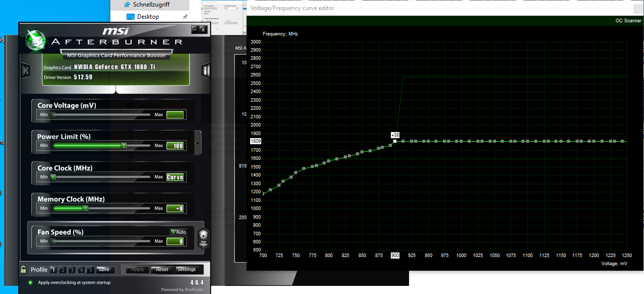Screen dimensions: 644x294
Task: Load profile slot 1
Action: [54, 270]
